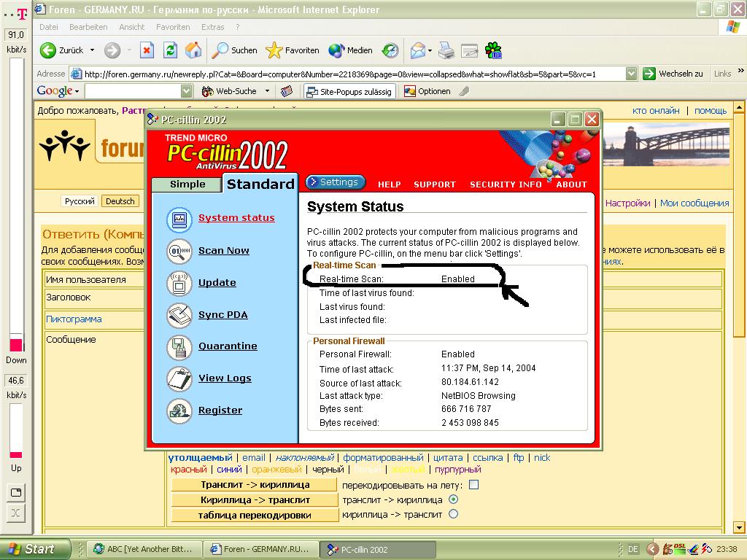Click the System status monitor icon

(x=179, y=218)
